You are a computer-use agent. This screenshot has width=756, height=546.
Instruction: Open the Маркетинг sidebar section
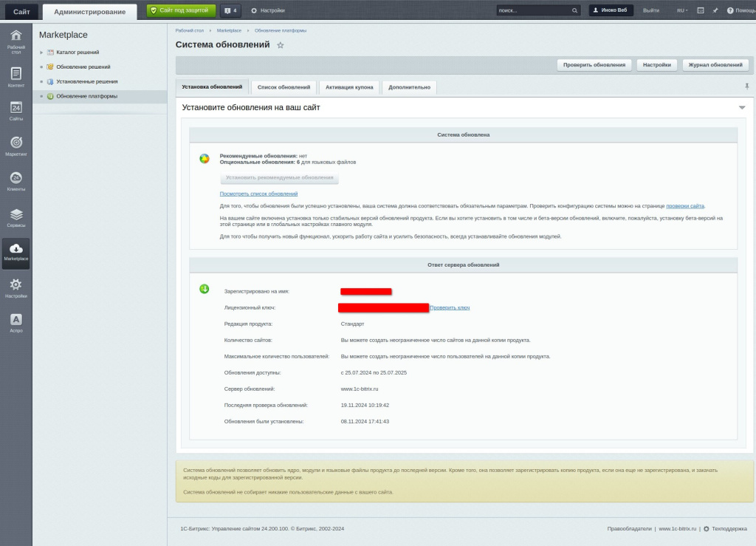coord(16,146)
